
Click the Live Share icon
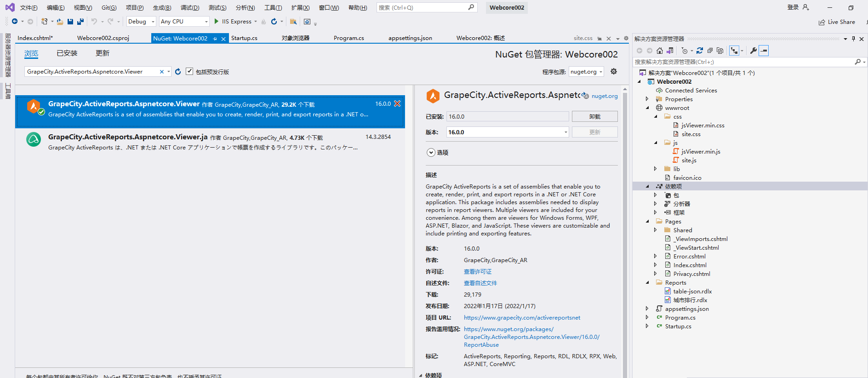(822, 22)
